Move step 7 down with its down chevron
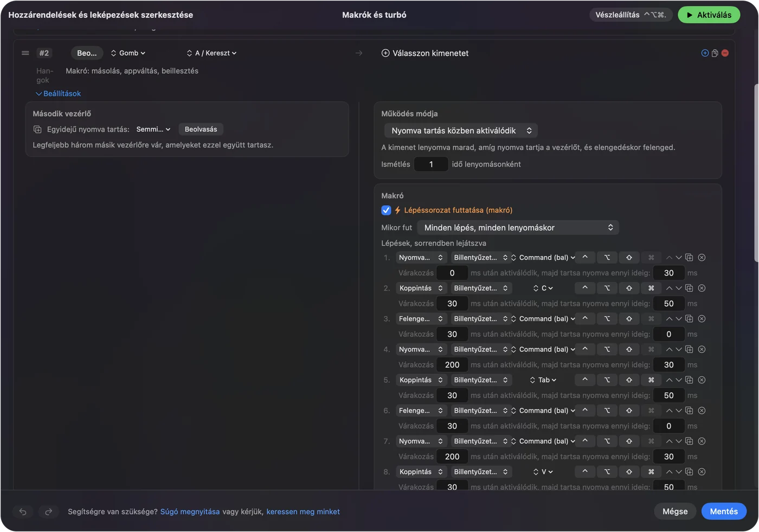This screenshot has height=532, width=759. tap(679, 441)
